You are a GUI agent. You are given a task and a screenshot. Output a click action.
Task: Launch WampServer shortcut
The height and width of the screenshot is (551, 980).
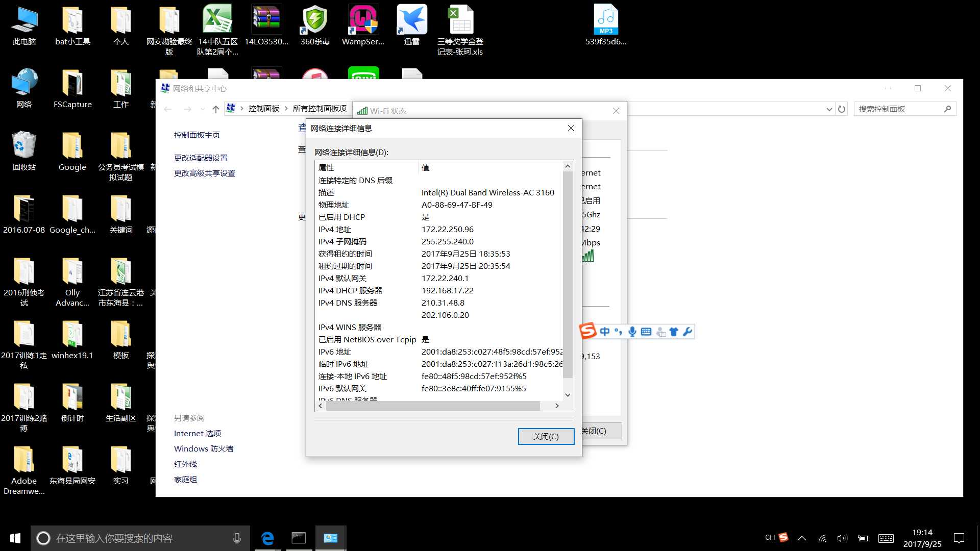[363, 26]
